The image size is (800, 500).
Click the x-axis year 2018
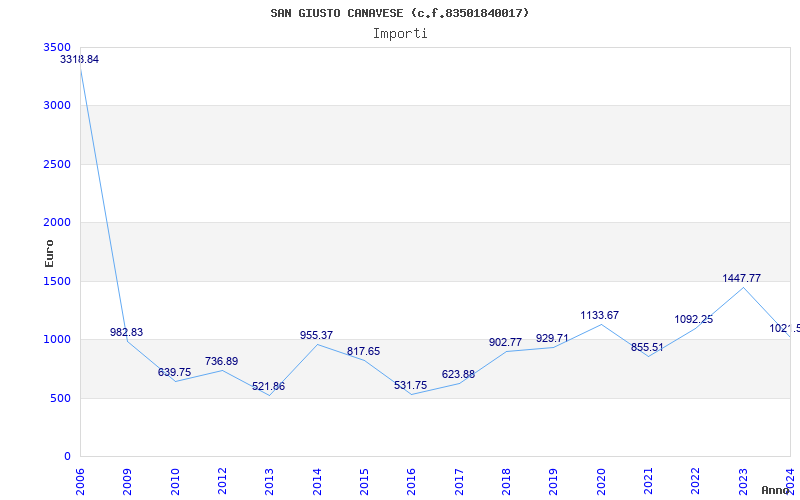click(506, 482)
